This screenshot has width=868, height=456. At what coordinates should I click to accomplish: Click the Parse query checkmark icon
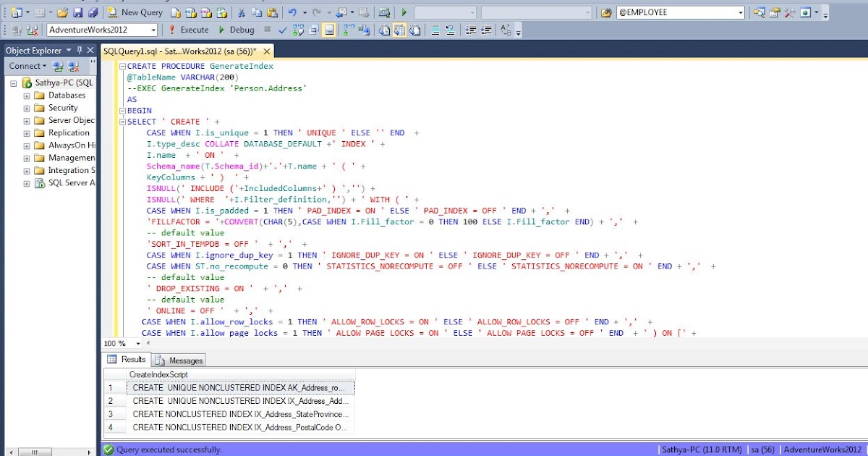(282, 30)
